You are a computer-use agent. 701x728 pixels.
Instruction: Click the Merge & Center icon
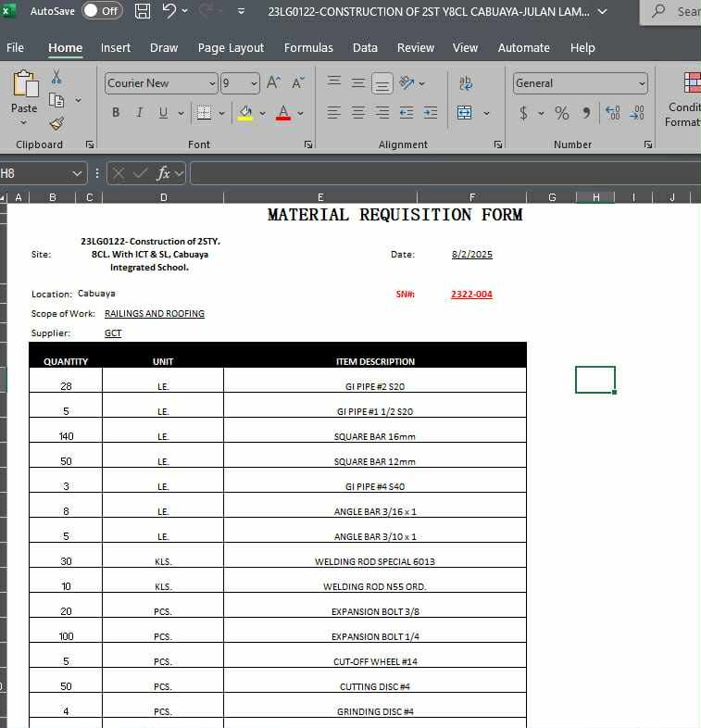pos(465,113)
